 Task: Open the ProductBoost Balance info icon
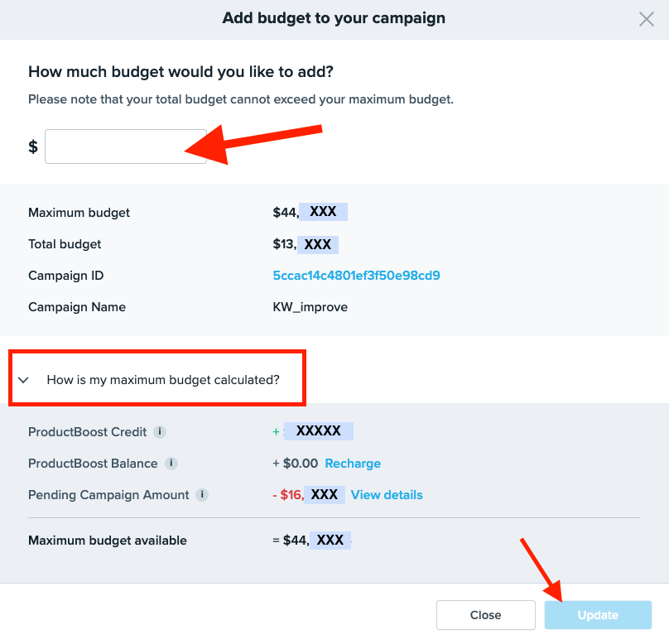tap(171, 464)
